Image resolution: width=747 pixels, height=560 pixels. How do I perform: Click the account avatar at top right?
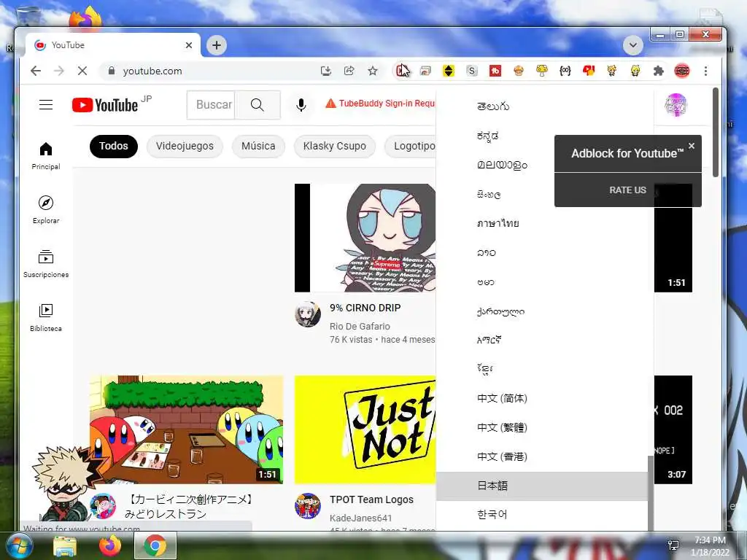[x=676, y=104]
